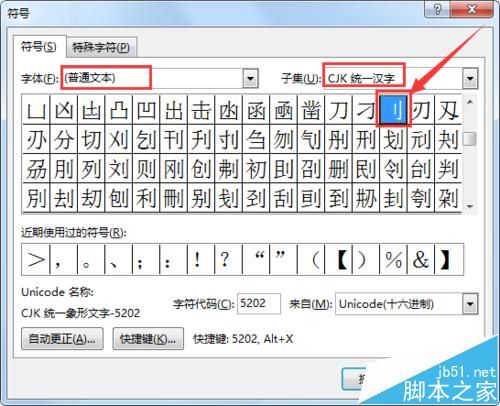The width and height of the screenshot is (500, 406).
Task: Choose the recent semicolon symbol
Action: [146, 259]
